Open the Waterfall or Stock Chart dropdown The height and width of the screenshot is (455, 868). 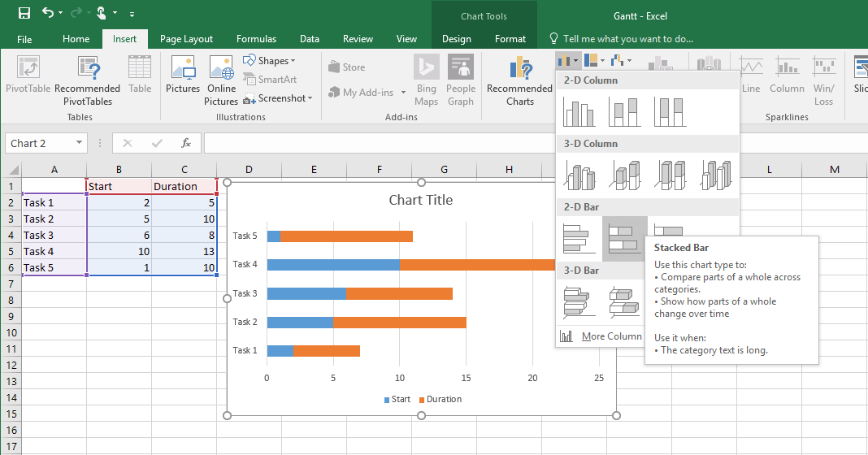[x=621, y=60]
